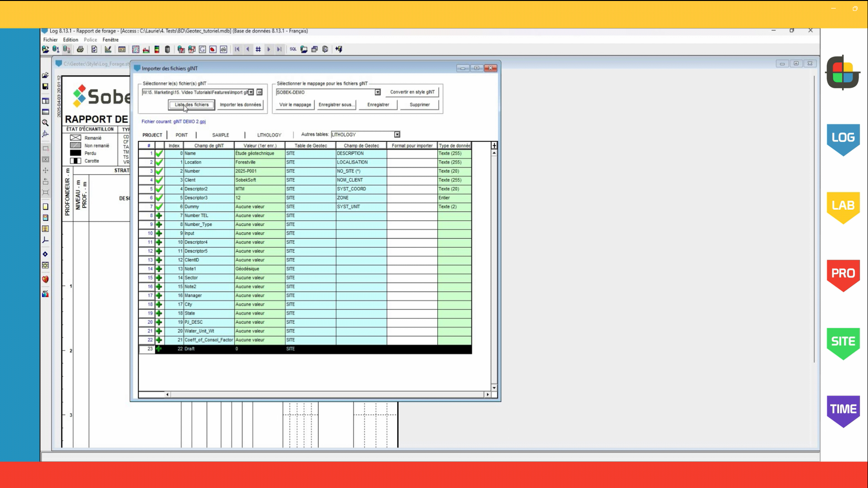
Task: Select the ruler measure tool icon
Action: coord(108,49)
